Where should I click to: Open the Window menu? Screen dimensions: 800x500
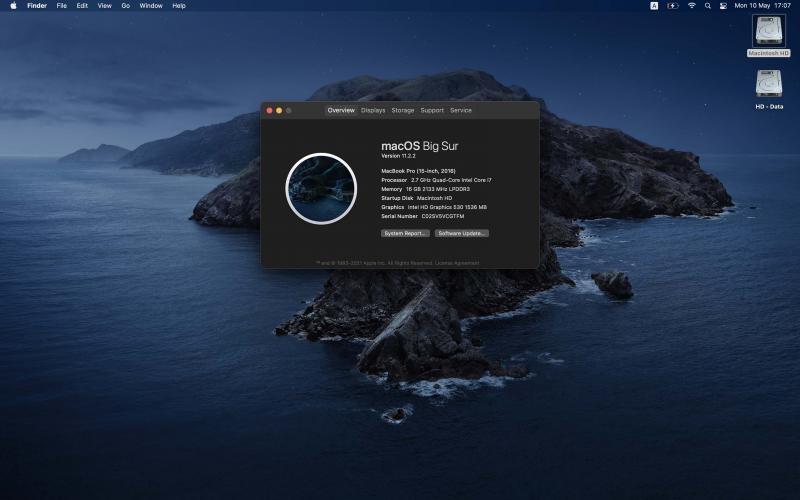(151, 6)
